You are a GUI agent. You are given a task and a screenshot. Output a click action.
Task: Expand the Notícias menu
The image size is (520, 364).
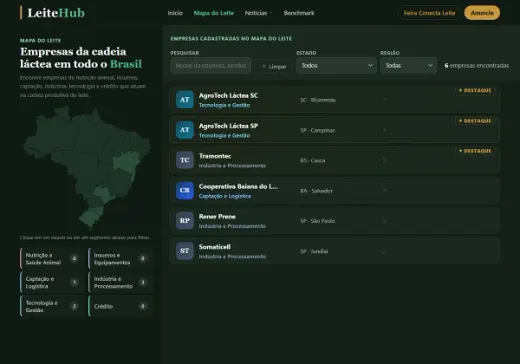tap(258, 13)
